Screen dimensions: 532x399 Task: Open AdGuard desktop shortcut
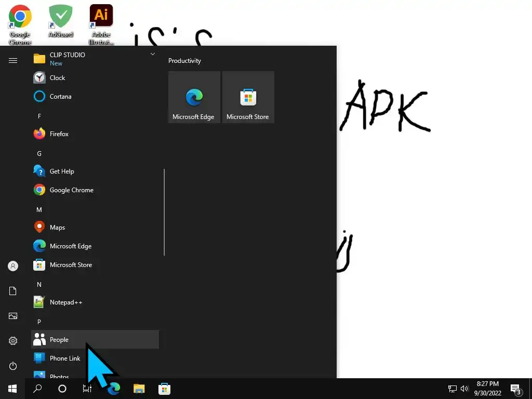click(x=61, y=21)
